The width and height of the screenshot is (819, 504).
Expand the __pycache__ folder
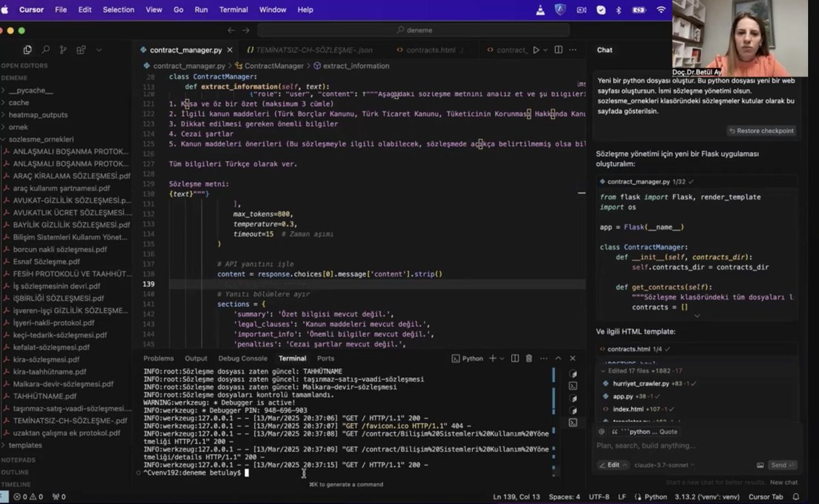point(31,90)
